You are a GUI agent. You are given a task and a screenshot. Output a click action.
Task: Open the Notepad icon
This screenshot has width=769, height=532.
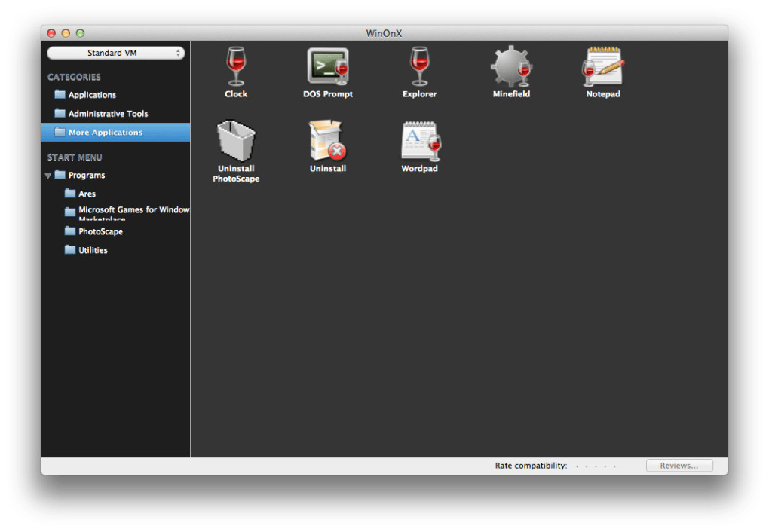click(602, 66)
